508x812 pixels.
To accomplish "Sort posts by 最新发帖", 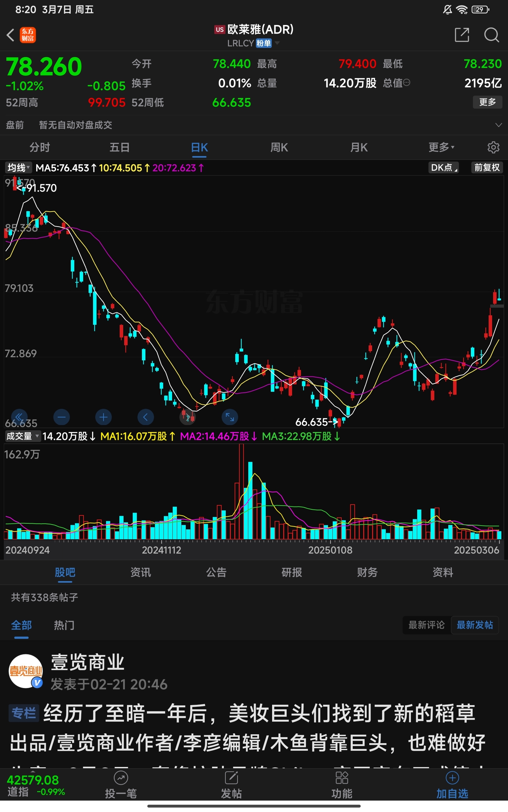I will (475, 625).
